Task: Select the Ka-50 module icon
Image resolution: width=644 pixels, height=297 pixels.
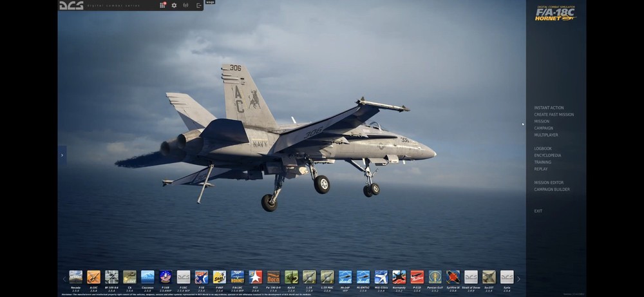Action: [x=291, y=277]
